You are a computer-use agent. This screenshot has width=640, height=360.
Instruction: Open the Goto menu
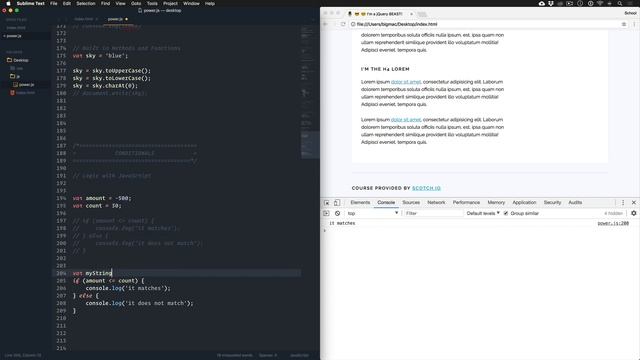(136, 3)
